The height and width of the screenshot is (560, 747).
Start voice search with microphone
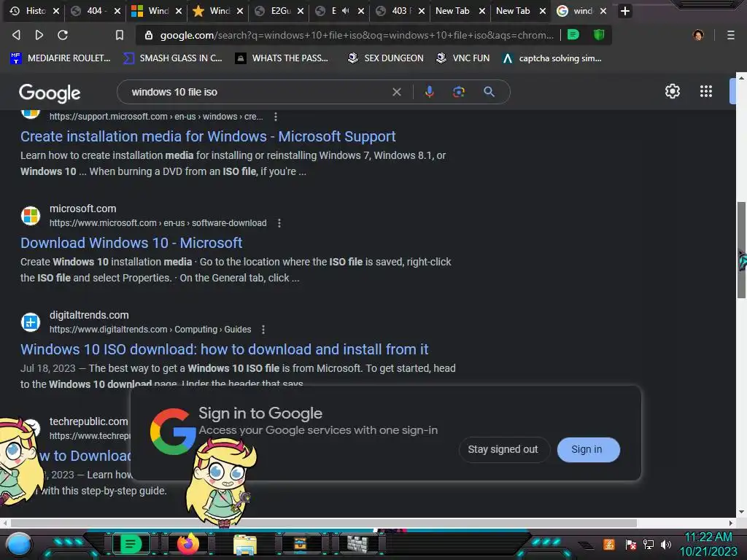click(x=429, y=92)
